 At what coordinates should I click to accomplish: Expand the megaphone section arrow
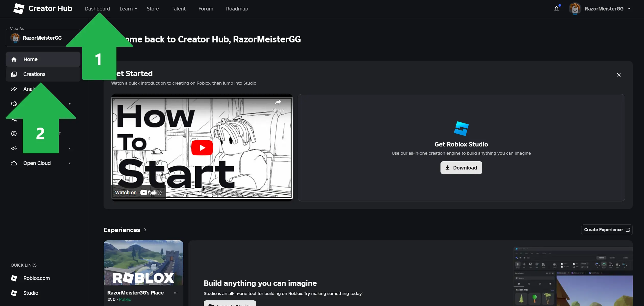click(69, 148)
